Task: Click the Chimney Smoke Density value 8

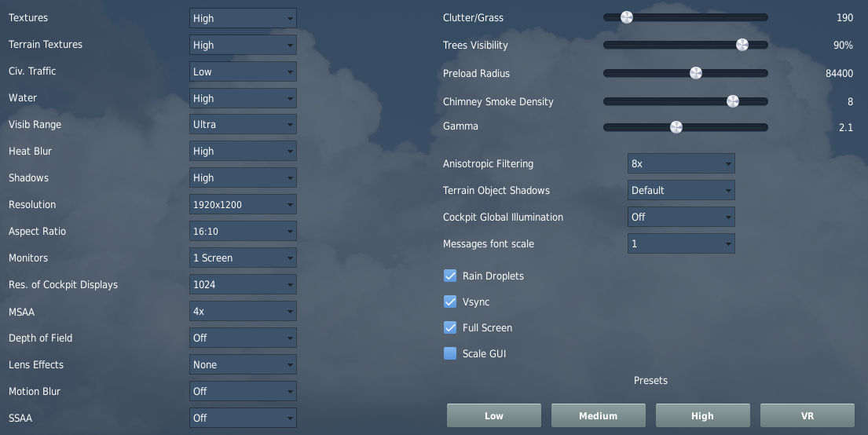Action: click(x=850, y=102)
